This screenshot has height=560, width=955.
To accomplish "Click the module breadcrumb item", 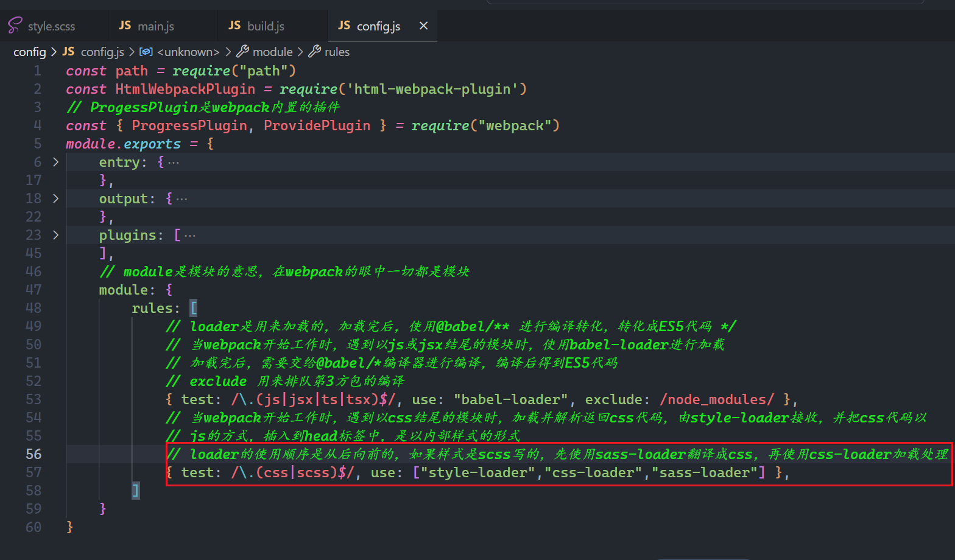I will pos(273,52).
